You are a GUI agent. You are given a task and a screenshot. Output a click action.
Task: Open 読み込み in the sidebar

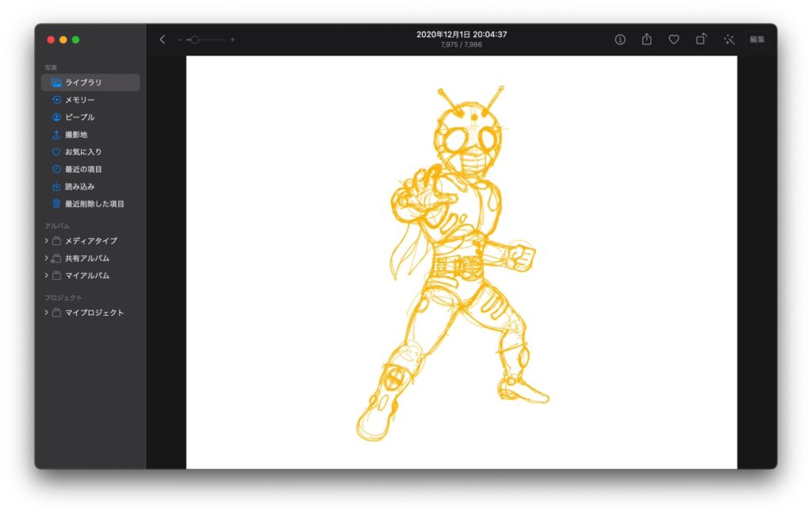tap(90, 186)
